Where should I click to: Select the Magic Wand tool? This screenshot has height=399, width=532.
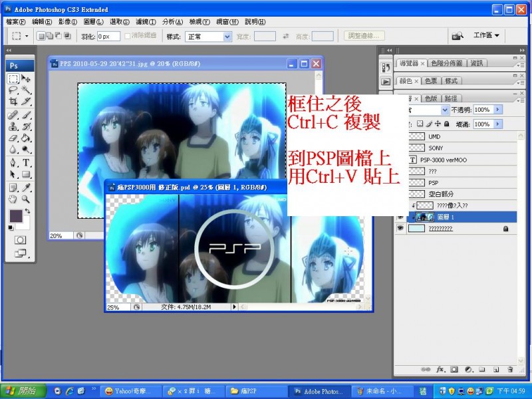point(26,90)
